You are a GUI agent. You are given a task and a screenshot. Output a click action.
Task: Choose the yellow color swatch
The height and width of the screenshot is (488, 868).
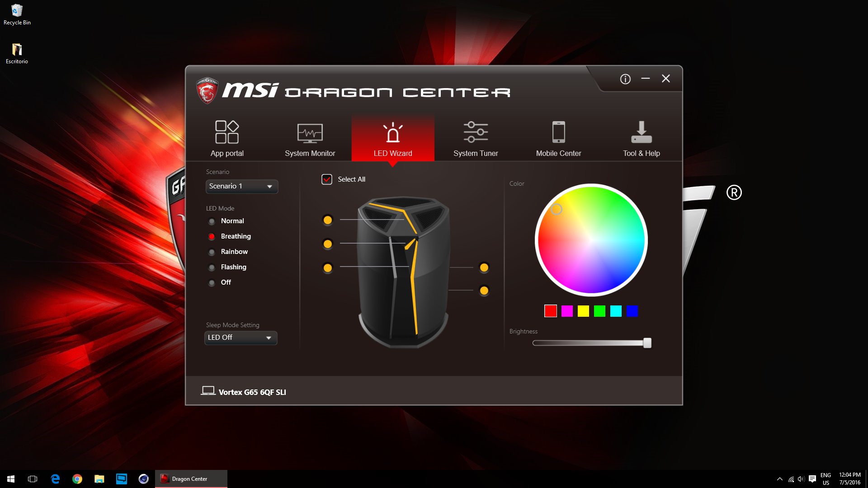[583, 311]
